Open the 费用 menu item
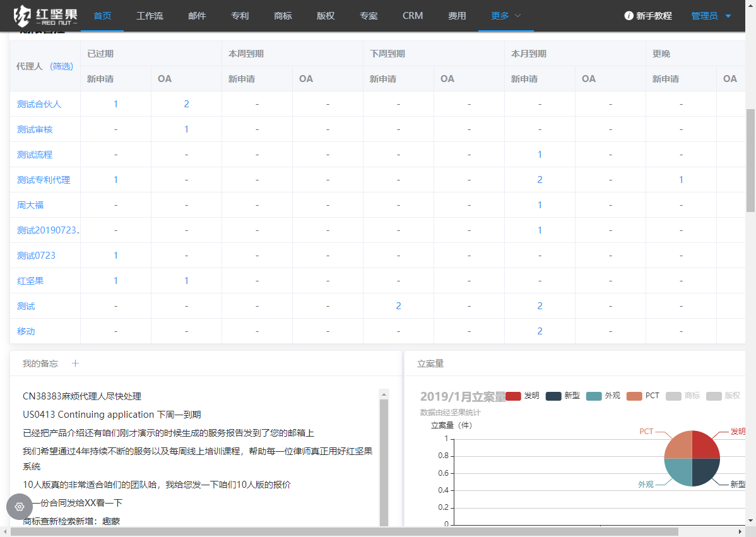756x537 pixels. tap(457, 16)
